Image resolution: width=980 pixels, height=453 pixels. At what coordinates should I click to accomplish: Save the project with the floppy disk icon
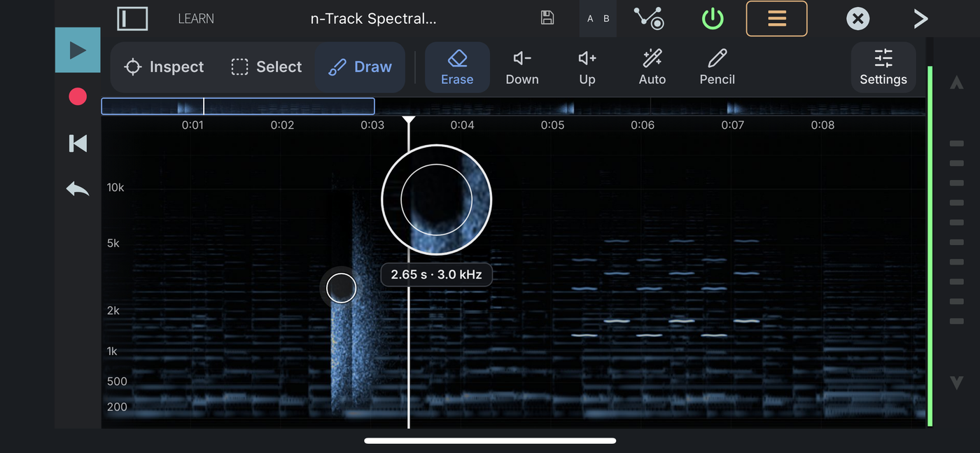point(548,18)
